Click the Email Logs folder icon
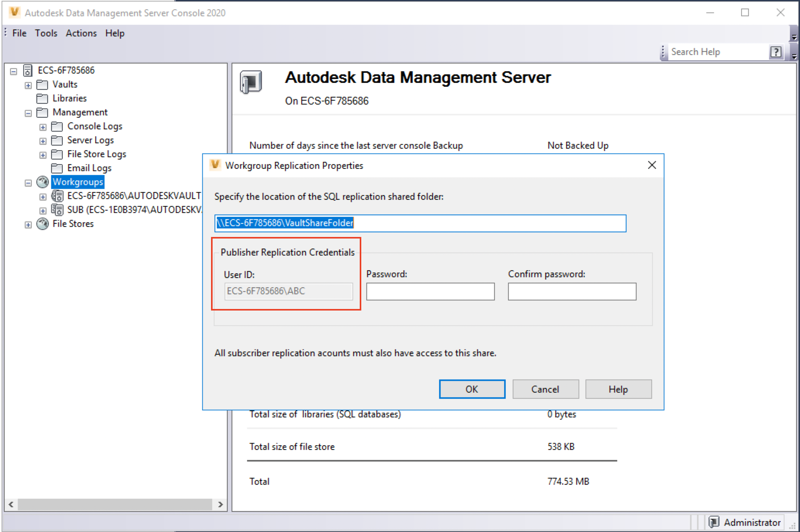Image resolution: width=800 pixels, height=532 pixels. coord(57,168)
